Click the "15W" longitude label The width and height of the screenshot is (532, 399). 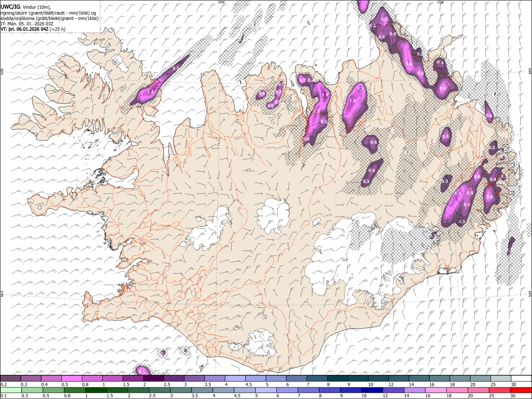coord(440,2)
